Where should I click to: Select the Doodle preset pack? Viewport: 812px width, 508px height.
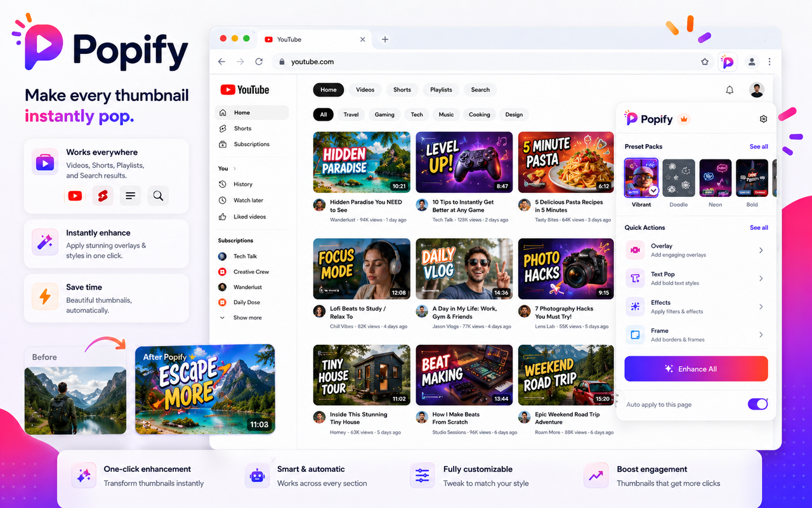tap(679, 178)
